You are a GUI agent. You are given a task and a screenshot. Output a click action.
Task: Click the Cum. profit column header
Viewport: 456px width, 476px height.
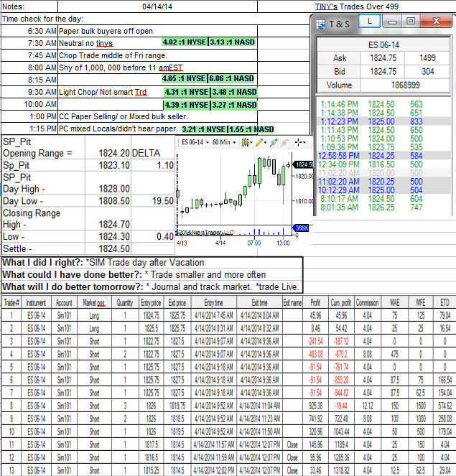click(x=341, y=303)
